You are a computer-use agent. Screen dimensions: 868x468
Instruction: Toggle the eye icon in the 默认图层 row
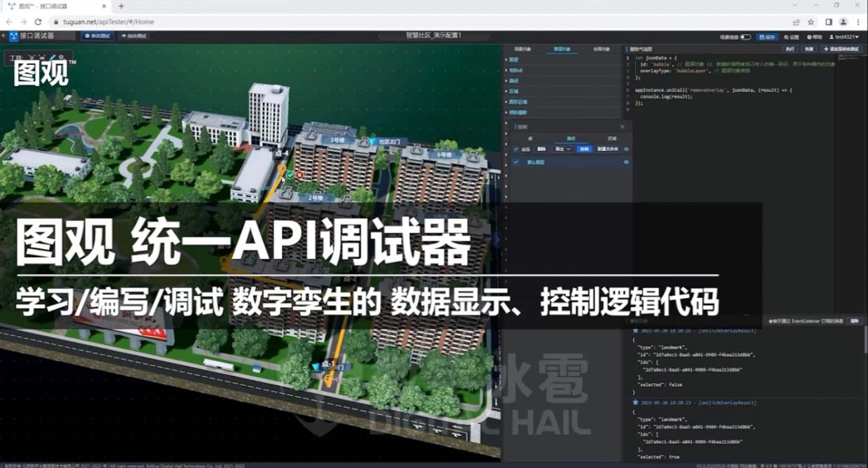(x=626, y=162)
